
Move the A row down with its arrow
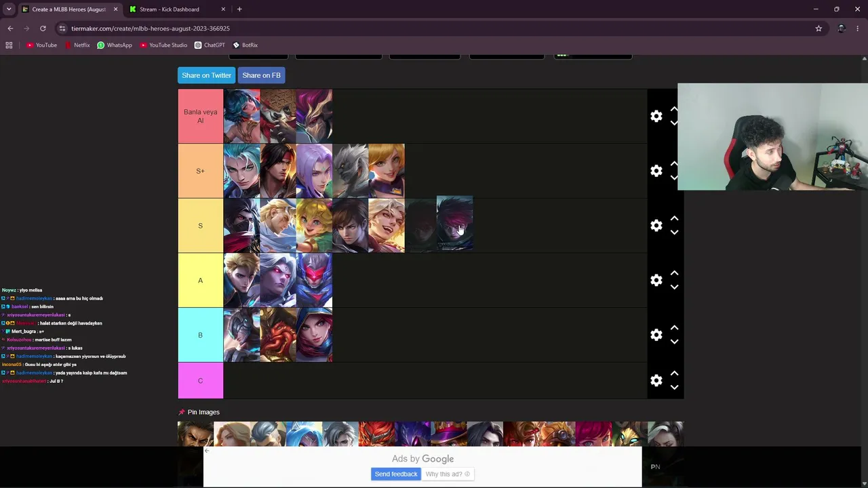674,287
